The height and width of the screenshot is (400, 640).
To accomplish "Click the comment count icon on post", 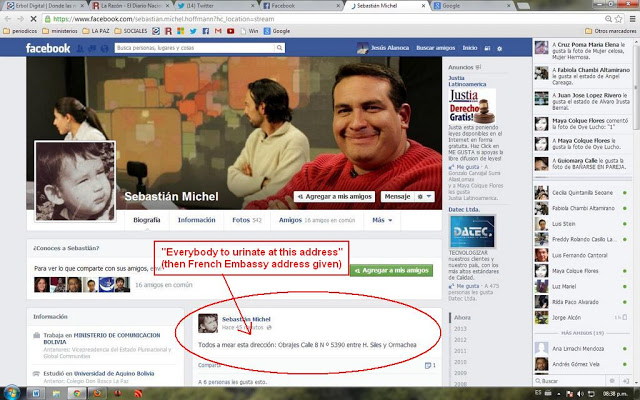I will pyautogui.click(x=429, y=365).
